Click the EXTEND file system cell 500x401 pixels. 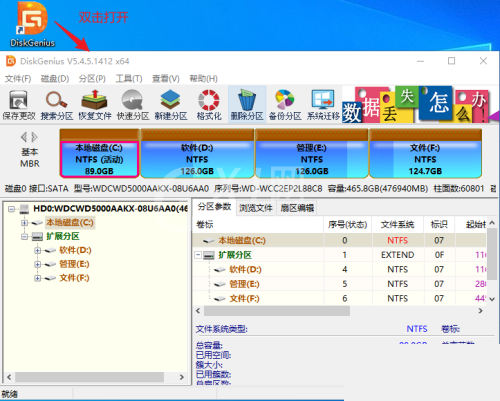(x=397, y=255)
